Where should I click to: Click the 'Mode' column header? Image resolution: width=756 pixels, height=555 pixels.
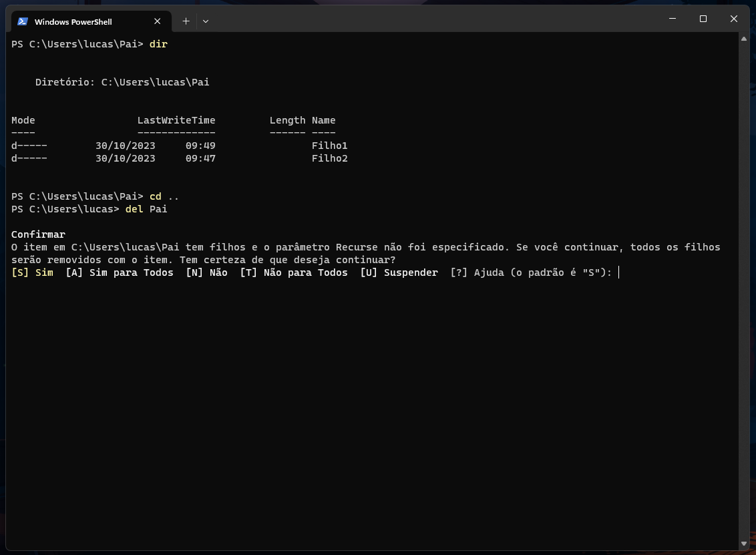pos(23,120)
